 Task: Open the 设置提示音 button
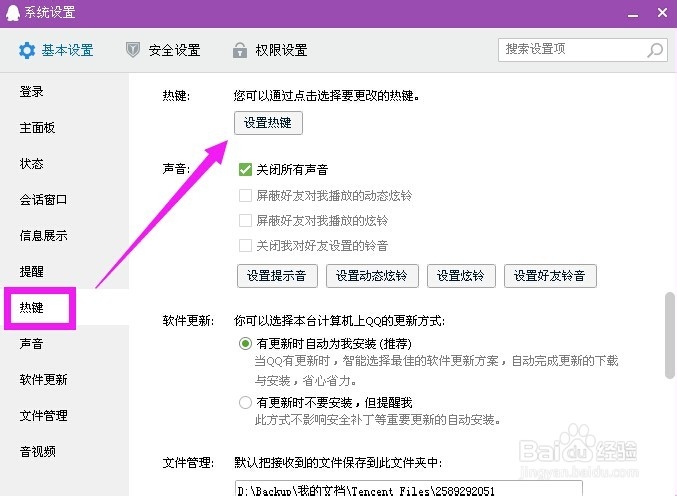coord(277,276)
